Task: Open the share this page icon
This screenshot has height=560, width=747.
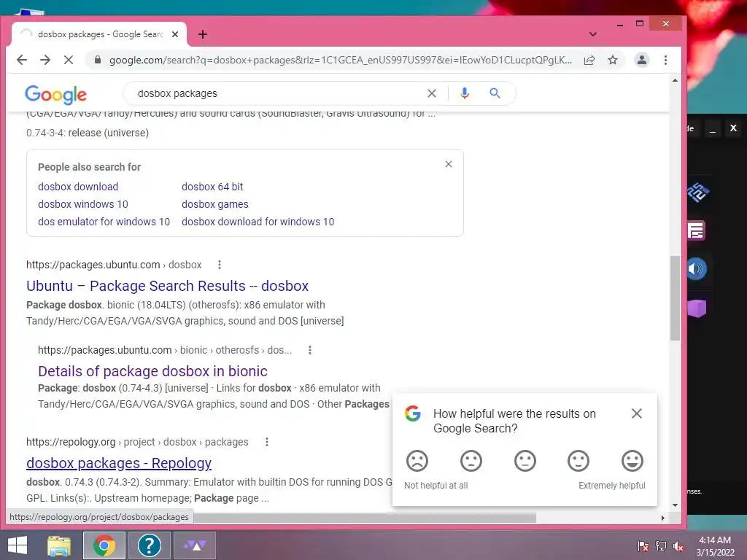Action: [589, 60]
